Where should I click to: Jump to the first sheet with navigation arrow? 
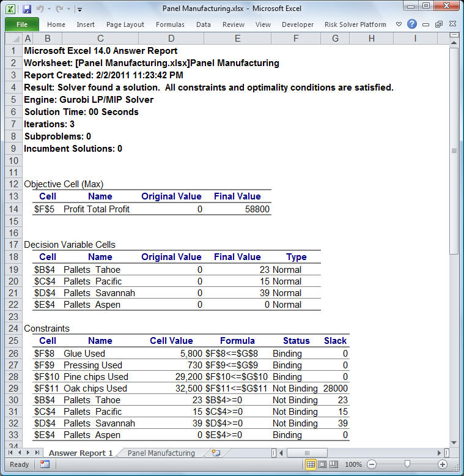tap(10, 453)
